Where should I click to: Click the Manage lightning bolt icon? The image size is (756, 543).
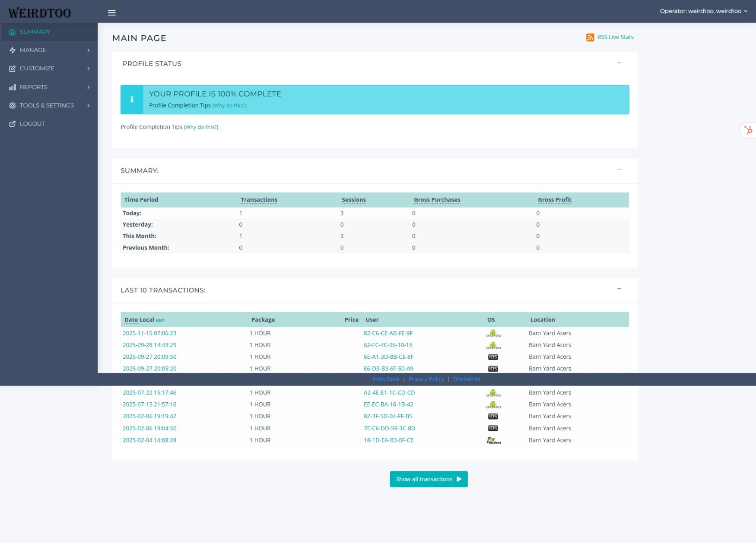(x=12, y=50)
